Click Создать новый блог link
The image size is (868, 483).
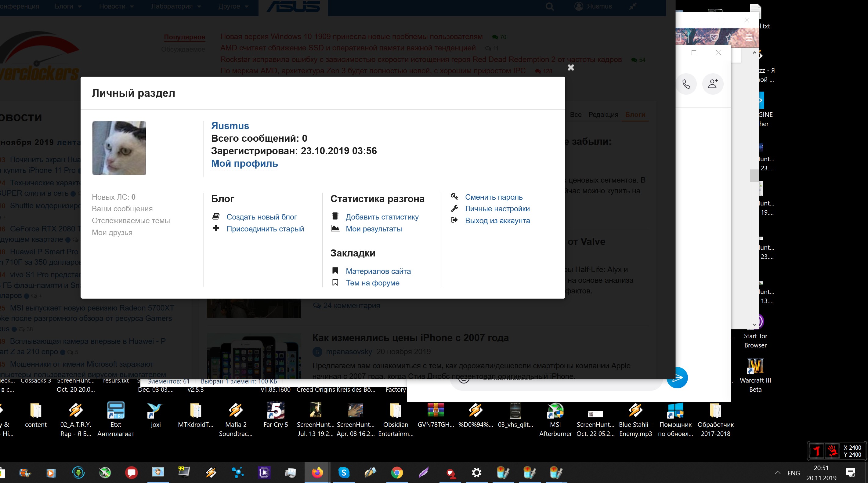point(262,217)
